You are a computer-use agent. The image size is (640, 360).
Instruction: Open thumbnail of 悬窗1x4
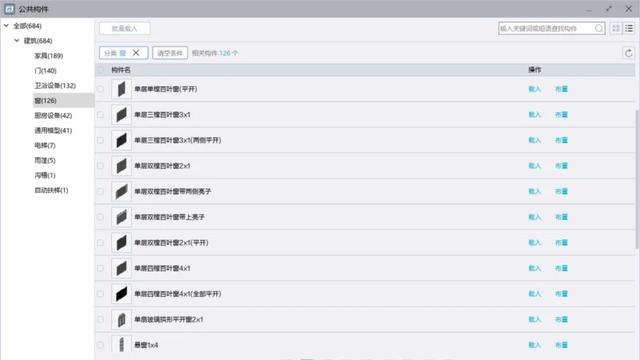point(121,344)
